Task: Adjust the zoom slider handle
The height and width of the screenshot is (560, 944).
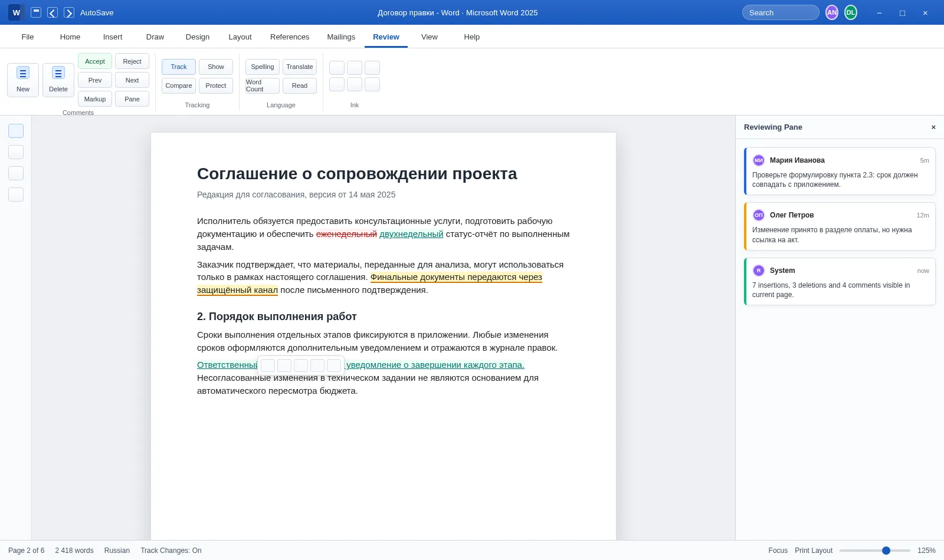Action: pos(886,551)
